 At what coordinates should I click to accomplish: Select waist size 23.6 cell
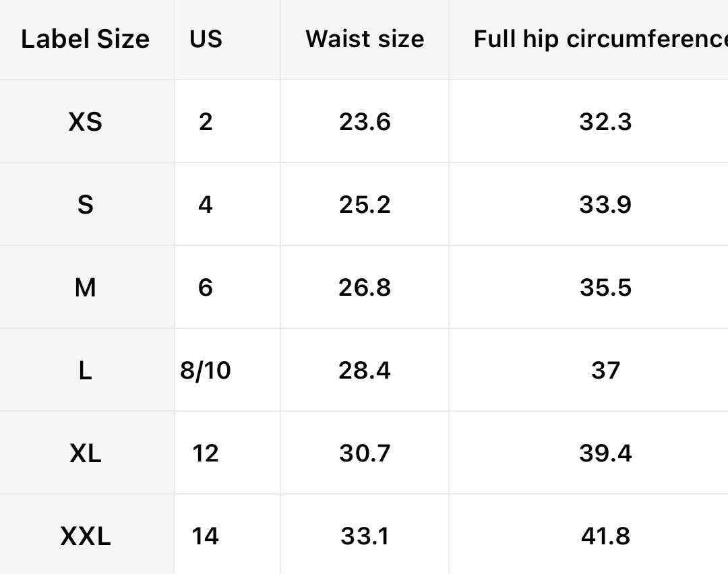coord(365,122)
